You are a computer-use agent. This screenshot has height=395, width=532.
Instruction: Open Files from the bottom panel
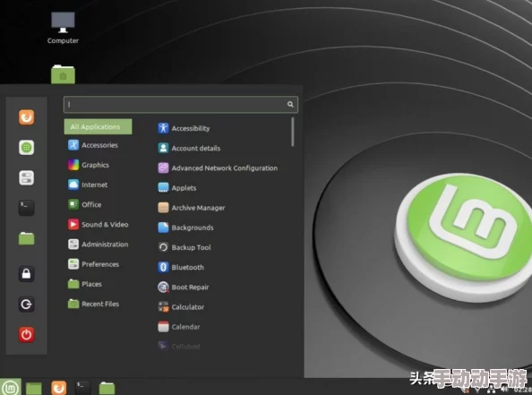[x=107, y=388]
